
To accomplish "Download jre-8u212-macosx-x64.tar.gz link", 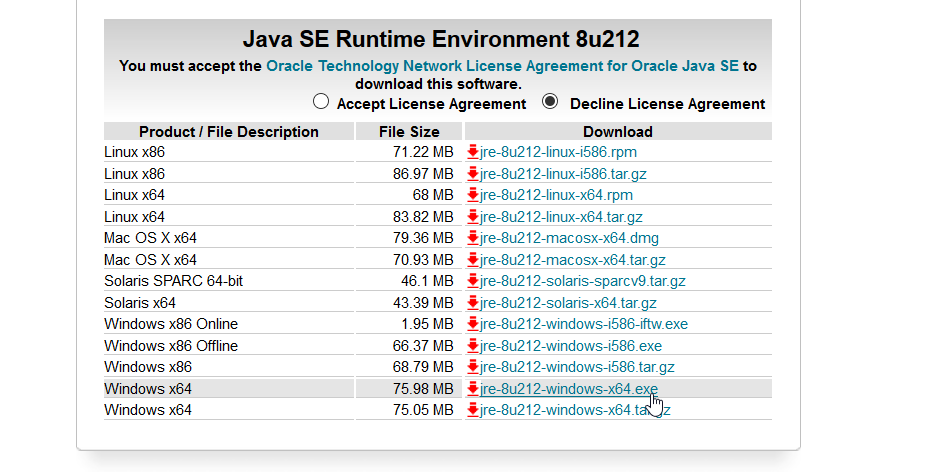I will pyautogui.click(x=573, y=260).
